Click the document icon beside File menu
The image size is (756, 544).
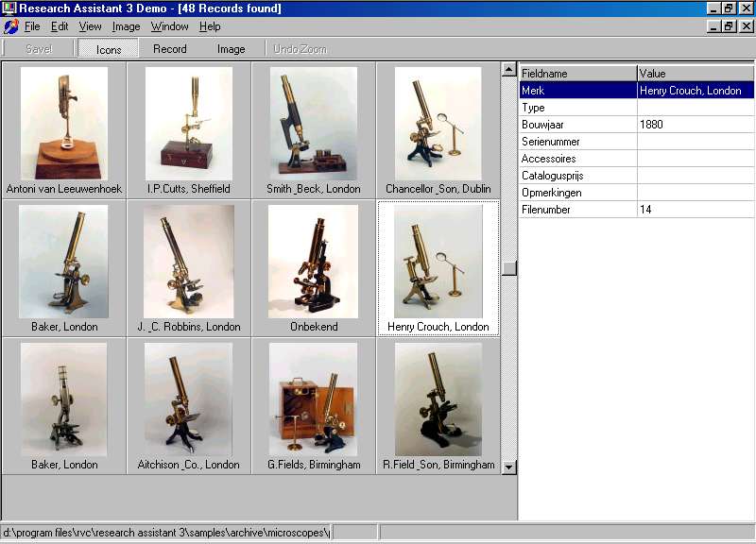10,26
